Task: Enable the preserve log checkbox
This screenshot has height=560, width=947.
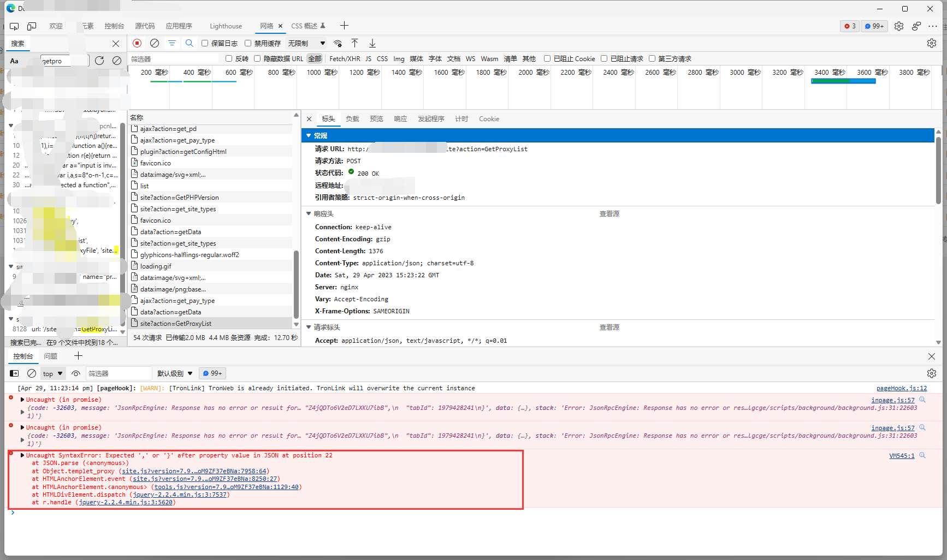Action: click(x=205, y=43)
